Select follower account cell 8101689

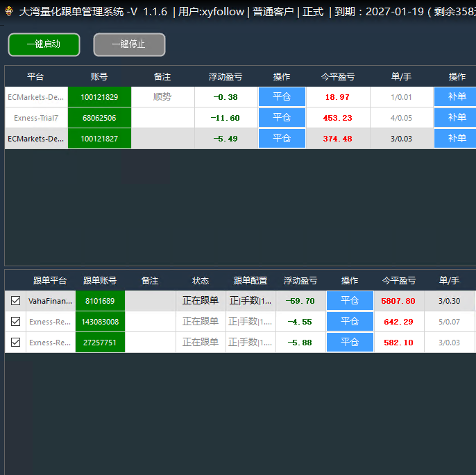pos(100,301)
